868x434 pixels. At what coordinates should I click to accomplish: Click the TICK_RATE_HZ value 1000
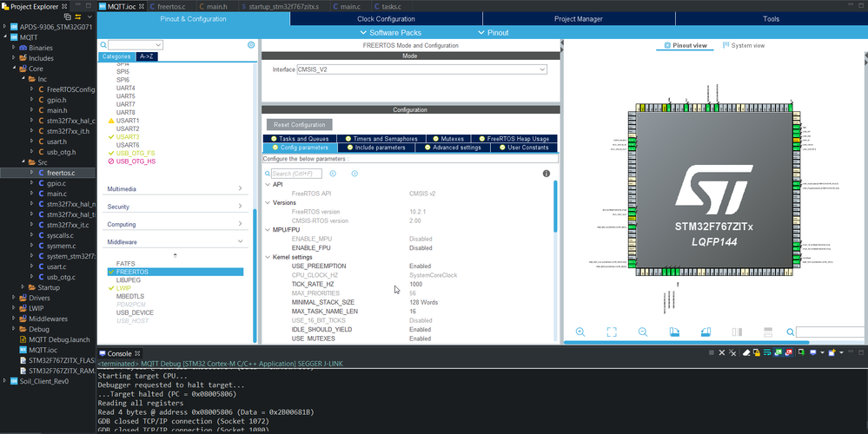click(x=415, y=284)
